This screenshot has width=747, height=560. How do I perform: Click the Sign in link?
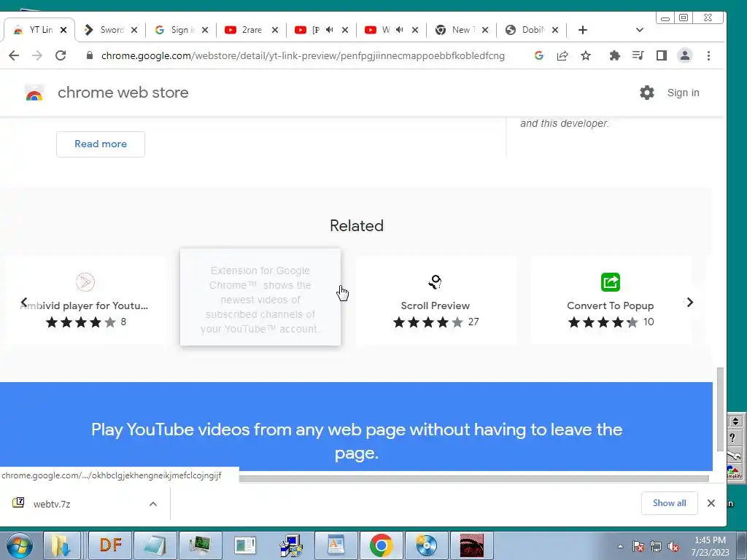click(x=683, y=93)
